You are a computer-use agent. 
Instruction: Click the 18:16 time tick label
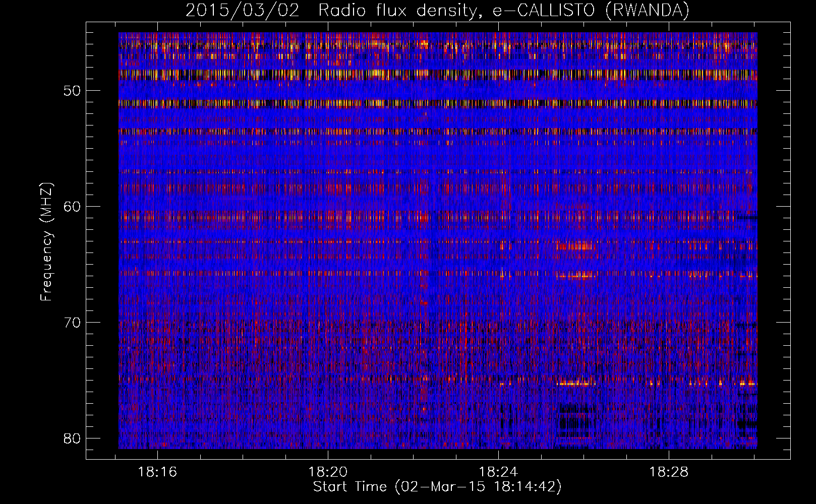[158, 472]
